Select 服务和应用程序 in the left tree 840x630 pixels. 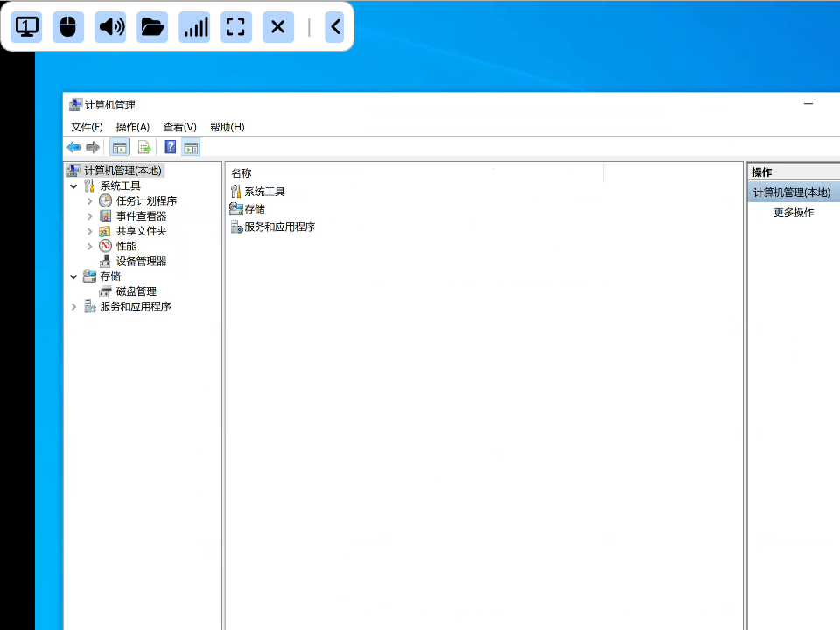coord(136,306)
